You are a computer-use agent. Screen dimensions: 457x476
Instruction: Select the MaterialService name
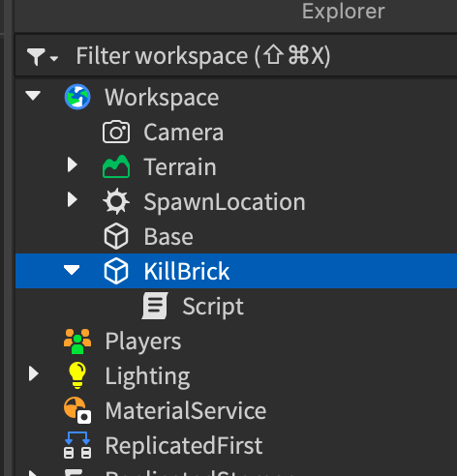pos(186,411)
